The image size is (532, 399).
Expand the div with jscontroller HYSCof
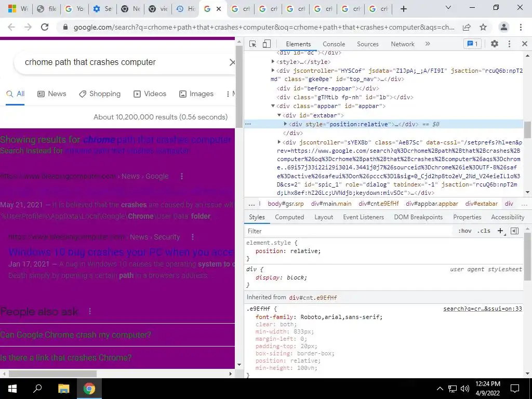[x=273, y=71]
